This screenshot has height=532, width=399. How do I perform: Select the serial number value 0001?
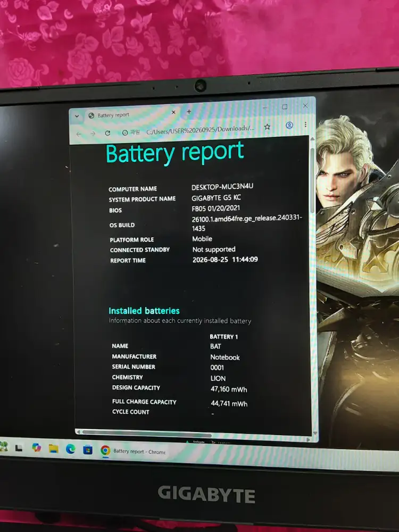click(x=217, y=368)
